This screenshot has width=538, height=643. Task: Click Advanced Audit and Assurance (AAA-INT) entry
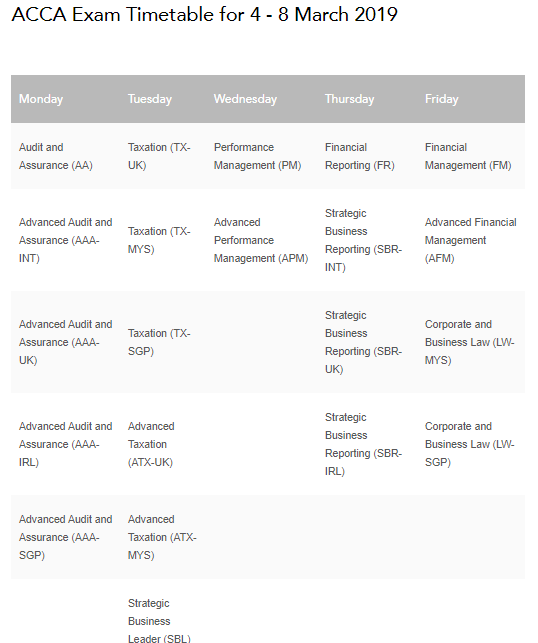point(66,240)
